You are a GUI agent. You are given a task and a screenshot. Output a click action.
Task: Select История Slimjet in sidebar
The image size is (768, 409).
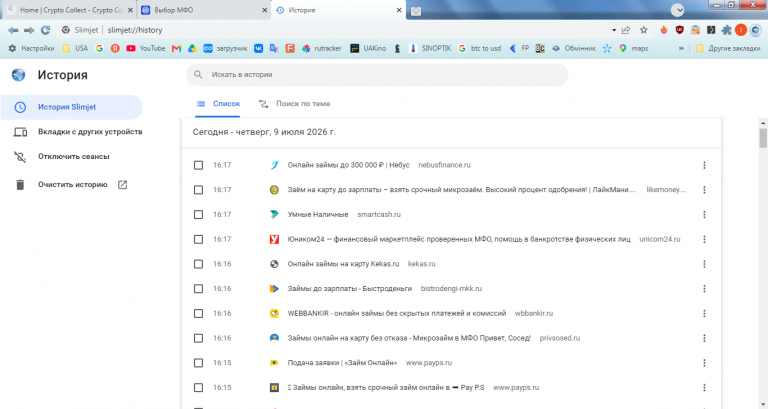(72, 107)
